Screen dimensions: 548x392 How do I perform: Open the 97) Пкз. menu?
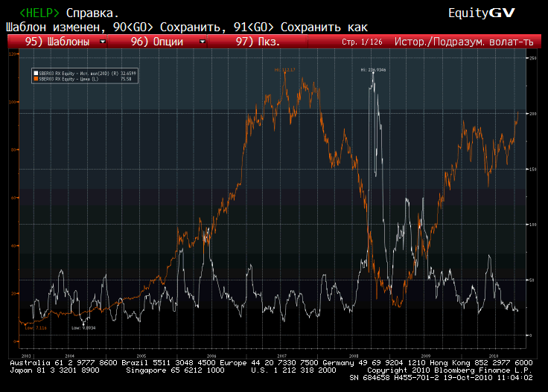[258, 42]
